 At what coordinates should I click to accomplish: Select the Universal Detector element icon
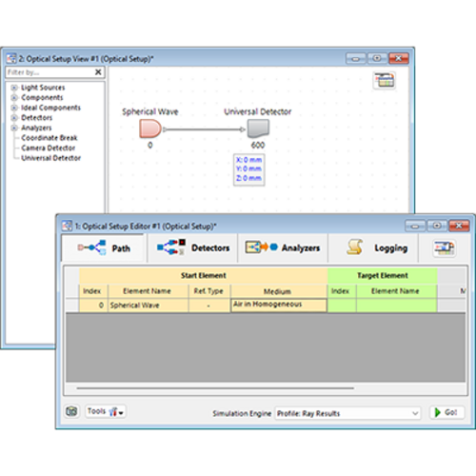258,129
